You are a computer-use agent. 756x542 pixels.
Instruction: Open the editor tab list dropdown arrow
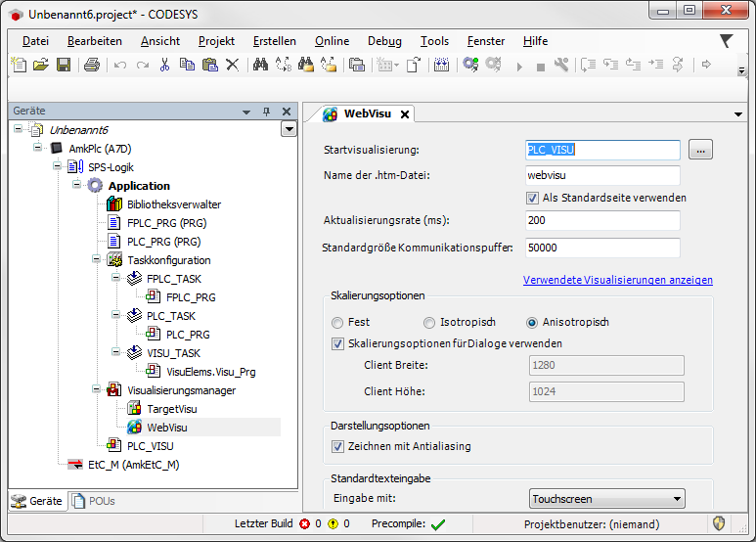coord(738,114)
